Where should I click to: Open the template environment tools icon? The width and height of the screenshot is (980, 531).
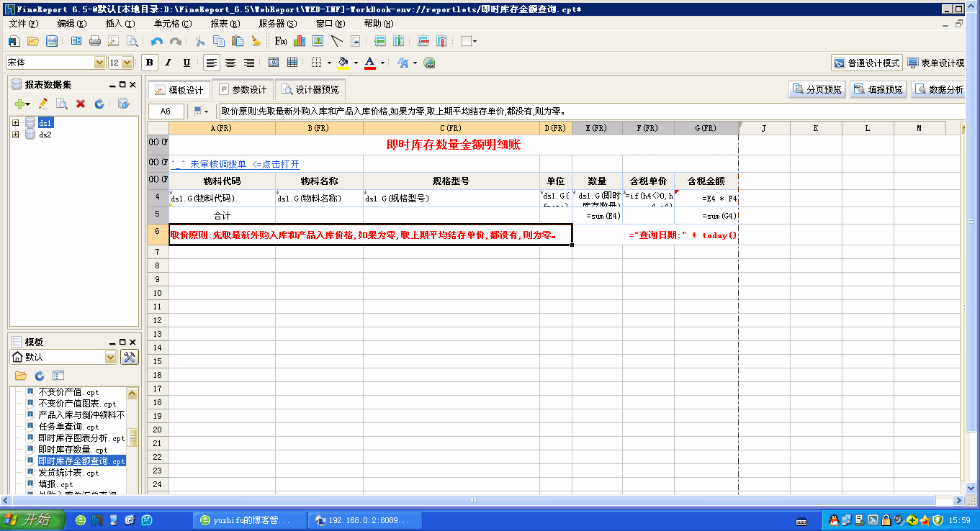[x=130, y=358]
